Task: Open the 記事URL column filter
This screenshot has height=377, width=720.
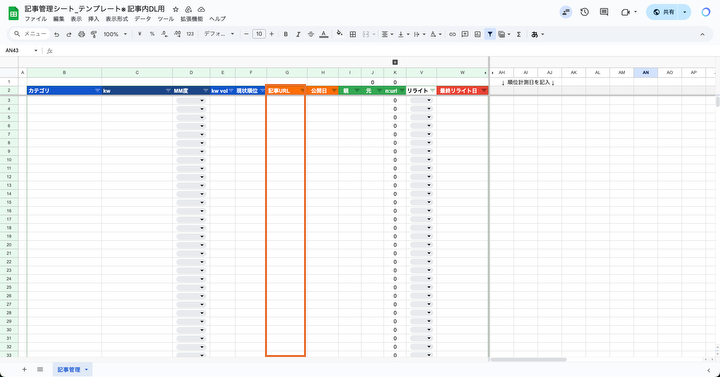Action: [302, 91]
